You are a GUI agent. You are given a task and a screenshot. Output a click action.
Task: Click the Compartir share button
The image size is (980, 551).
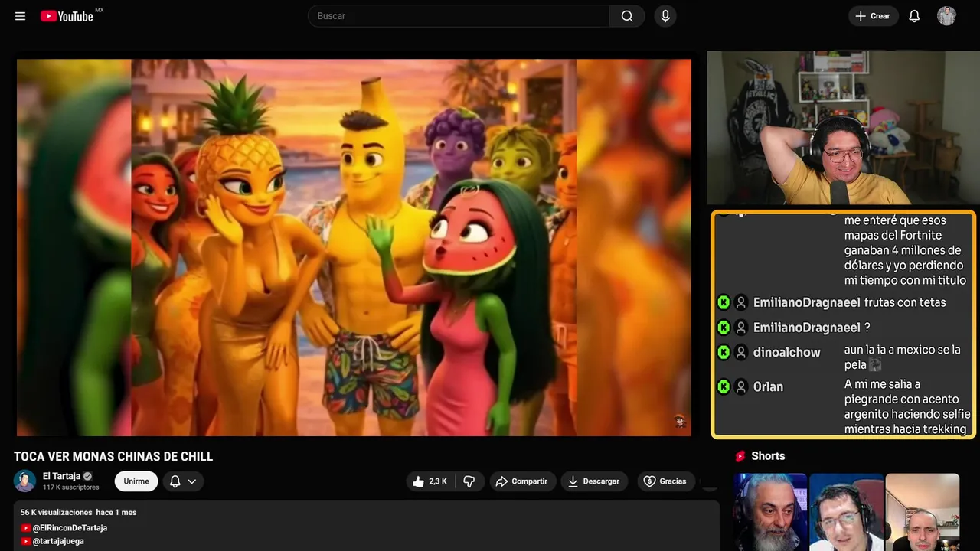click(523, 481)
